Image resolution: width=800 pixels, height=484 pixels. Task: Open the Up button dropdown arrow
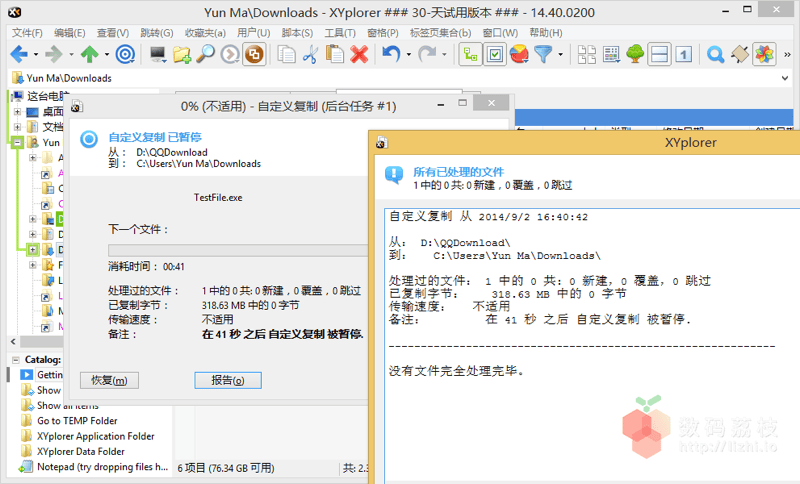click(107, 54)
